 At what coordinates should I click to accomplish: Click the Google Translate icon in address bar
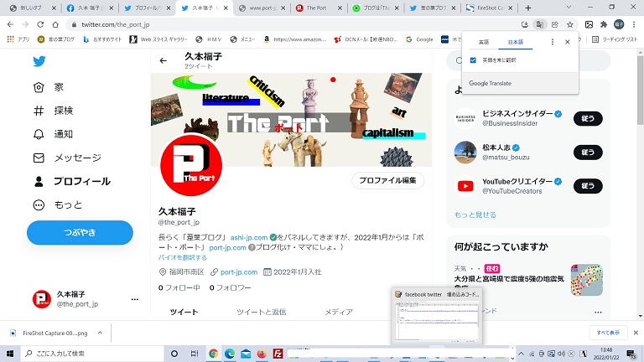[540, 24]
